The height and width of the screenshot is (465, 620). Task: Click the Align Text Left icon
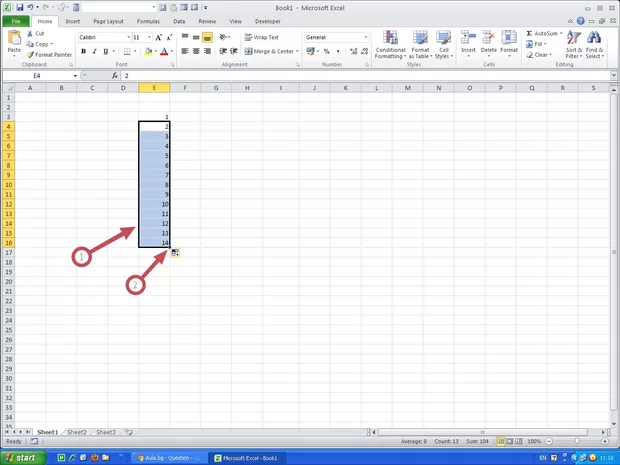click(185, 51)
